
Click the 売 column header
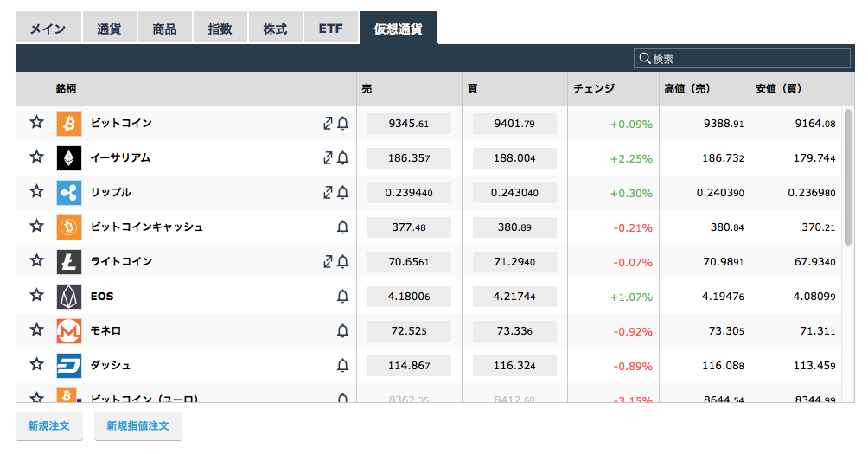[367, 88]
